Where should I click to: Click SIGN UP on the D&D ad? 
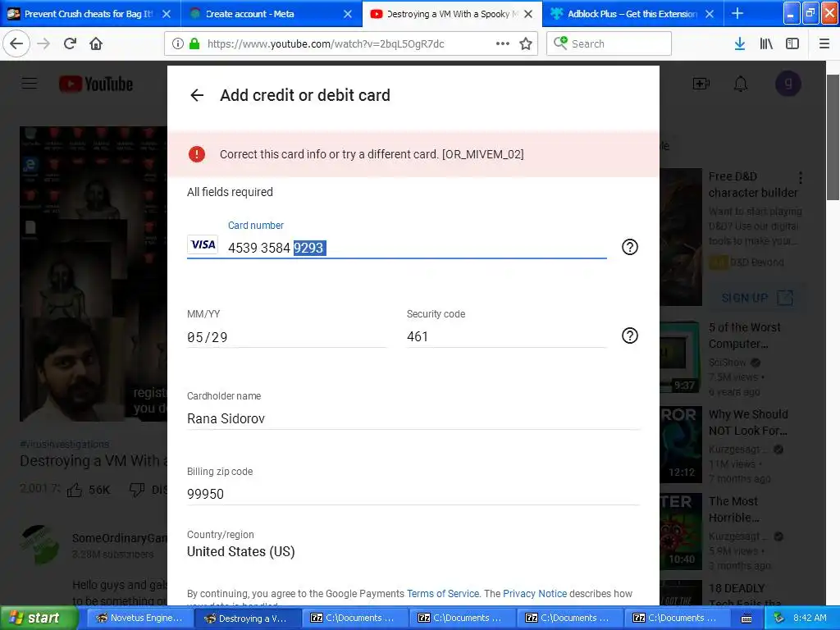click(756, 298)
